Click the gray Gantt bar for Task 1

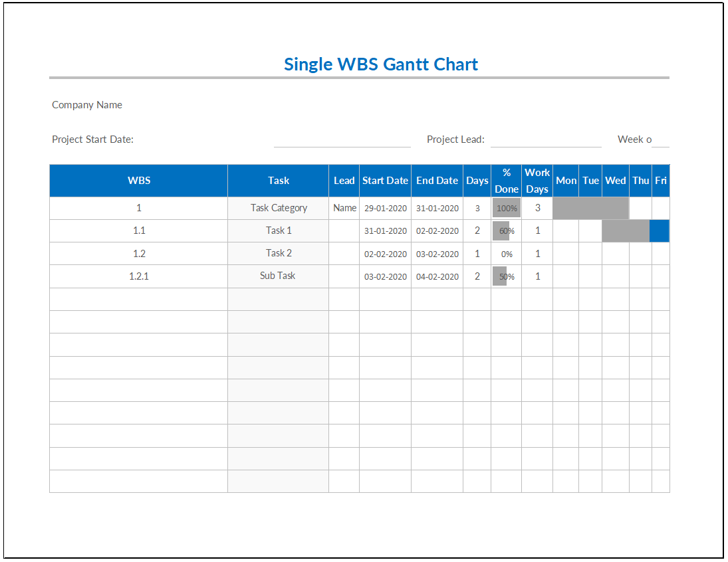tap(626, 231)
